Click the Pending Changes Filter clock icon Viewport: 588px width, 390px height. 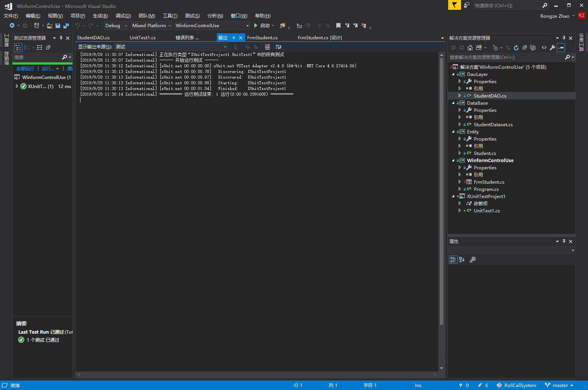point(495,48)
